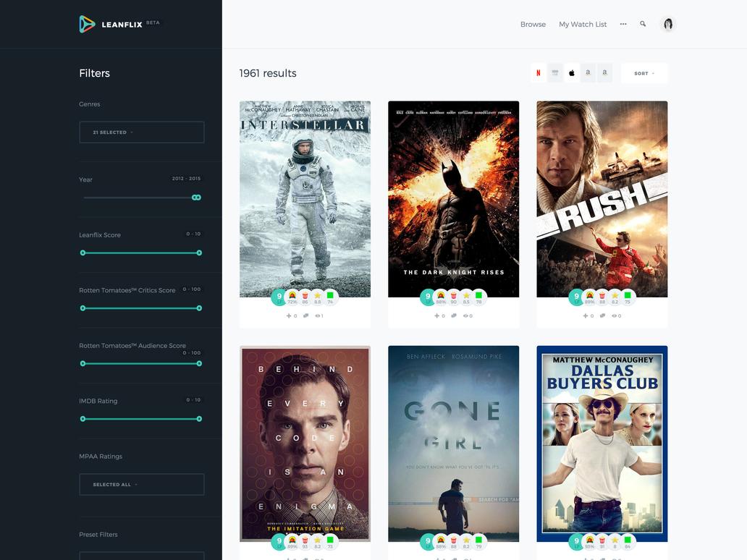Screen dimensions: 747x560
Task: Go to Browse in the top navigation
Action: coord(533,25)
